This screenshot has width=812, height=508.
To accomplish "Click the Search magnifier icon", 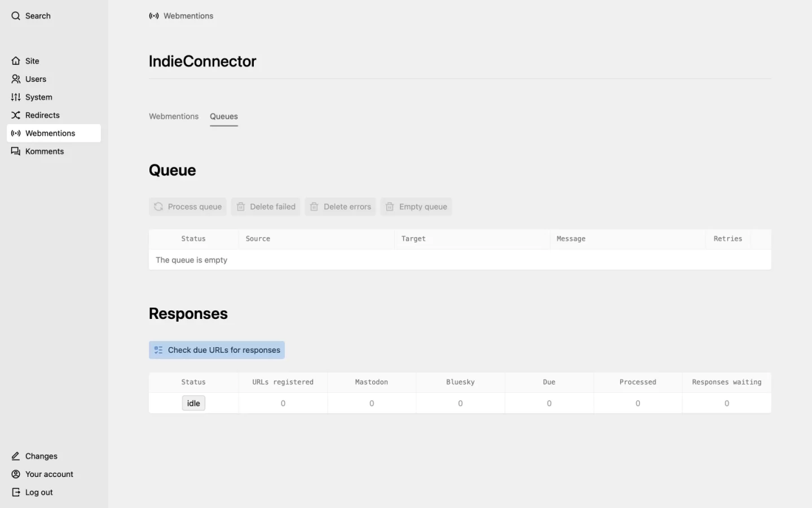I will [16, 16].
